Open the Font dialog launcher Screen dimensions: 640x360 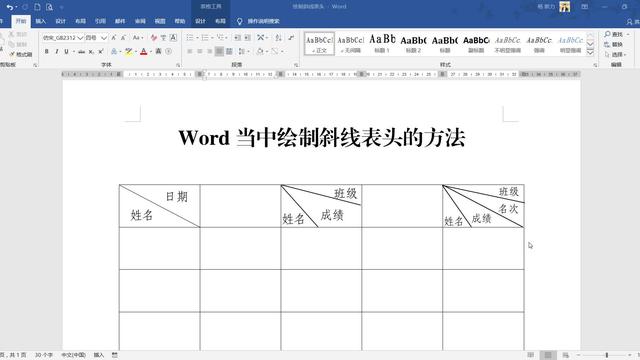click(x=178, y=65)
